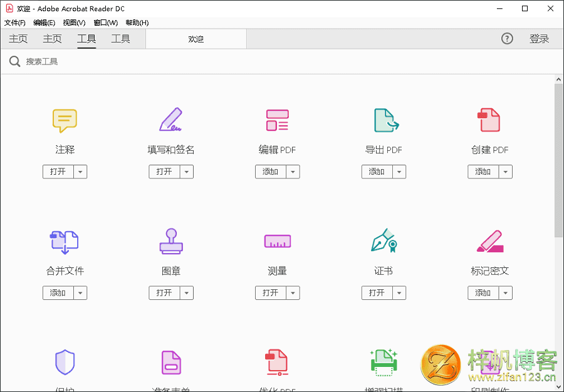Expand the dropdown arrow under 测量
Image resolution: width=564 pixels, height=392 pixels.
pos(293,293)
